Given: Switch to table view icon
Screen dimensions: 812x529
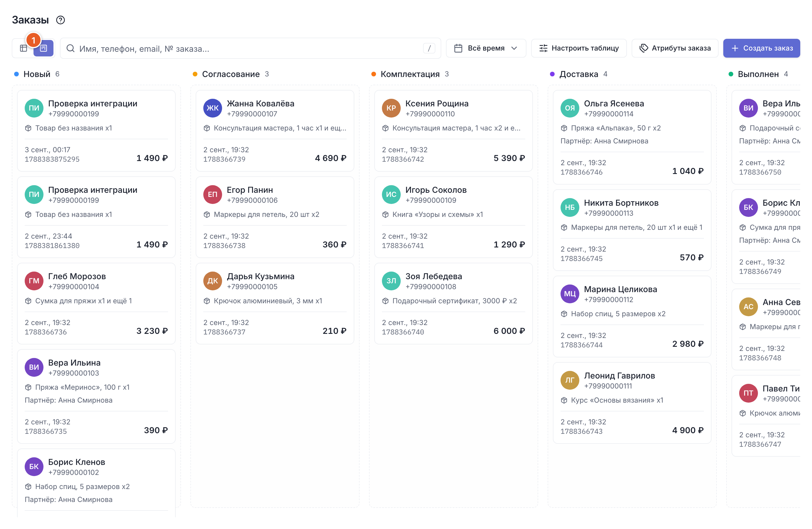Looking at the screenshot, I should (24, 48).
